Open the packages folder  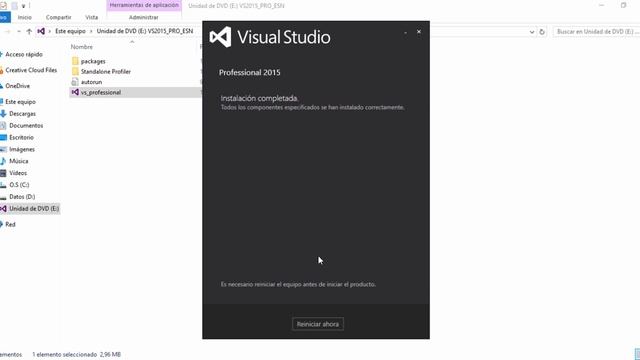[93, 61]
